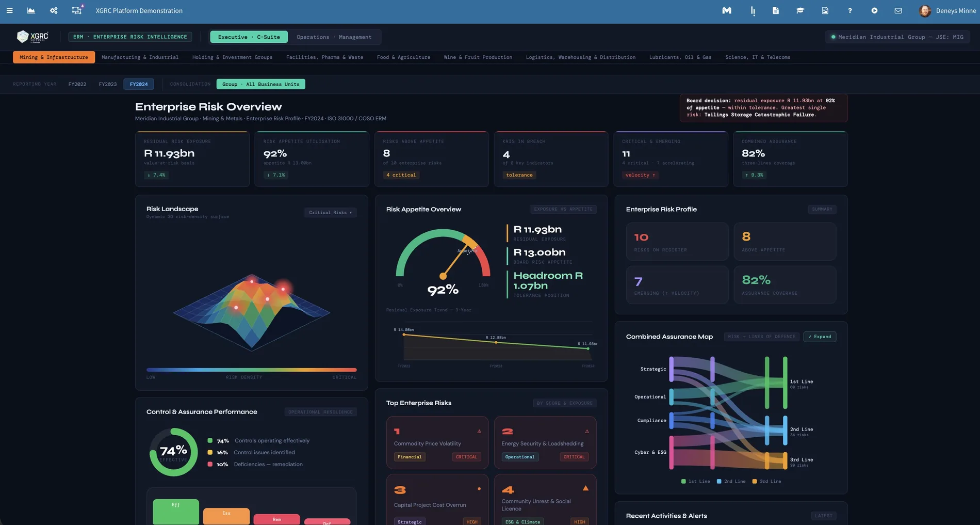Open the document page icon
The height and width of the screenshot is (525, 980).
coord(776,10)
